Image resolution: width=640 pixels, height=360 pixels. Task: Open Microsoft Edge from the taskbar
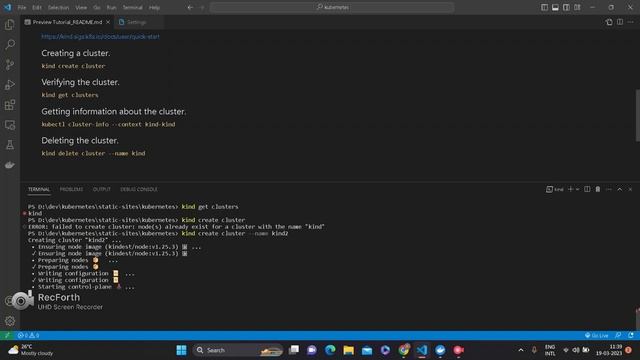tap(330, 350)
